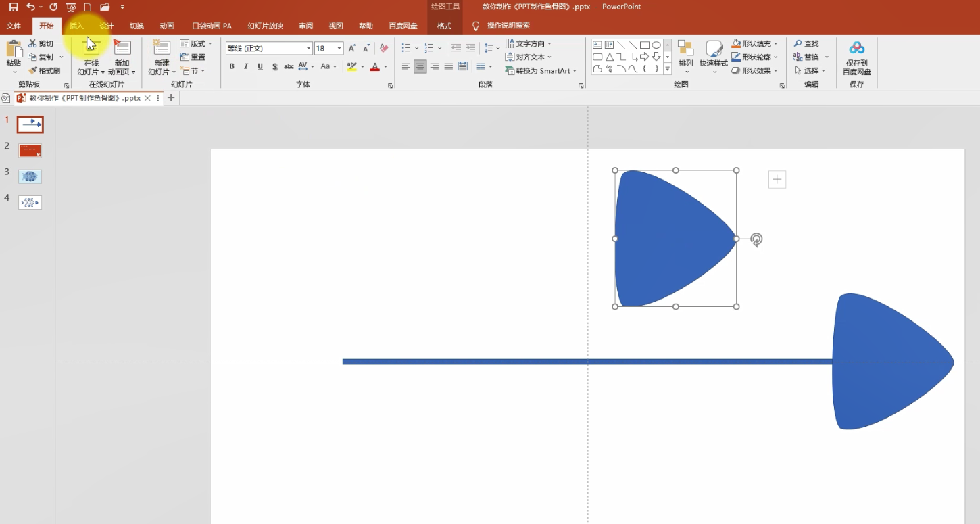The height and width of the screenshot is (524, 980).
Task: Open Align Text (对齐文本) dropdown
Action: [x=529, y=57]
